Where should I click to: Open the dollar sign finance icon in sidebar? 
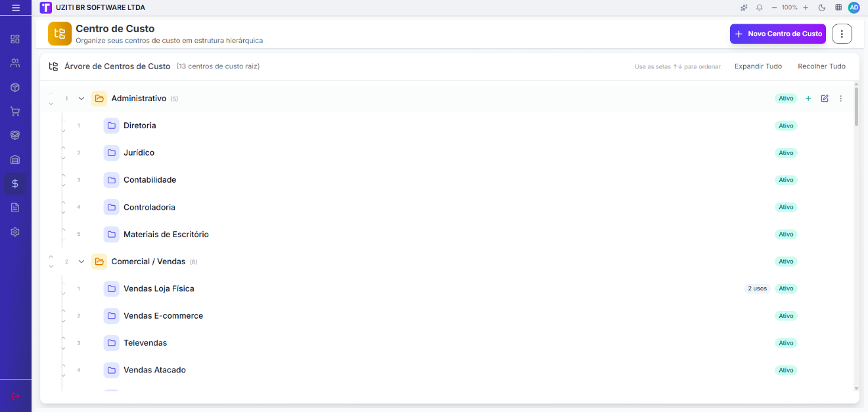[x=15, y=183]
